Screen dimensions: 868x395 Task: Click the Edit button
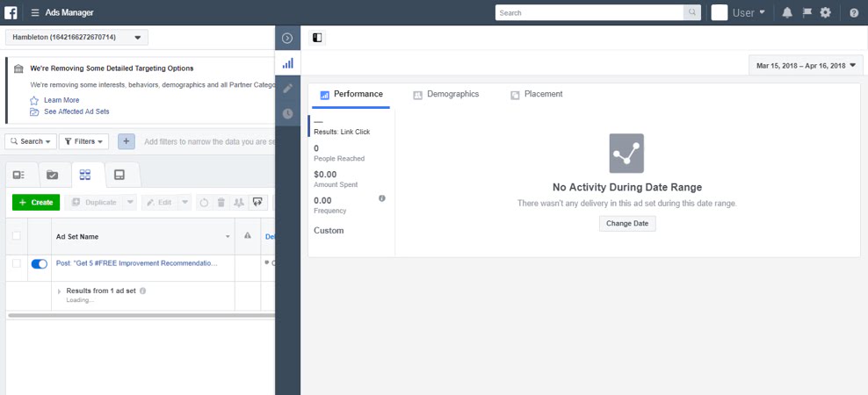[159, 203]
